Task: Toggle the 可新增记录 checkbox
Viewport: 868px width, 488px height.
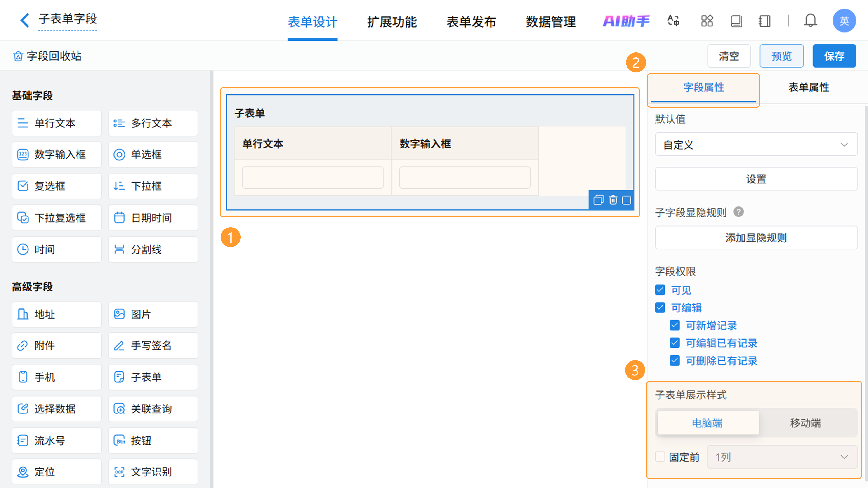Action: point(675,325)
